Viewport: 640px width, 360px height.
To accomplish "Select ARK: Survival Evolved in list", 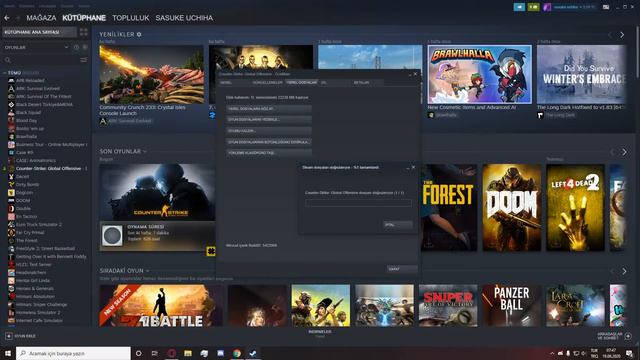I will tap(38, 89).
